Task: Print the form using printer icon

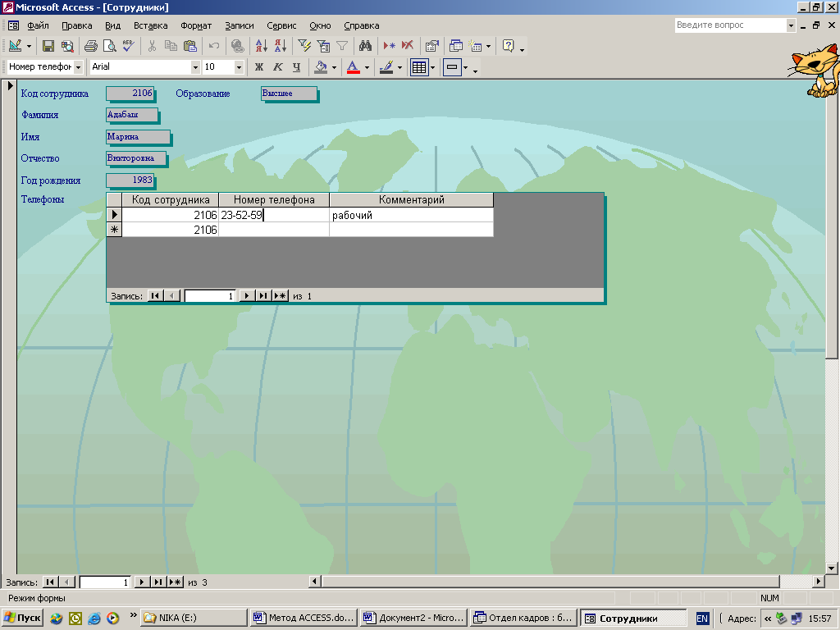Action: point(91,46)
